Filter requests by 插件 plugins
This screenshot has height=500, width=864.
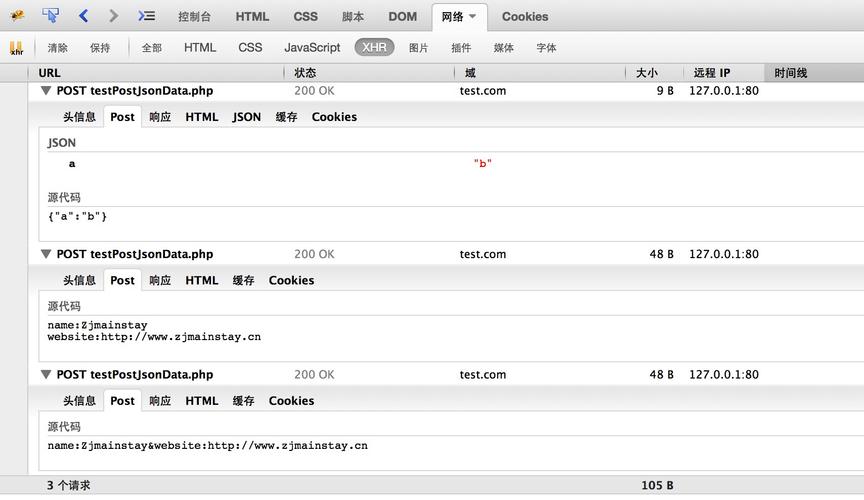coord(461,48)
